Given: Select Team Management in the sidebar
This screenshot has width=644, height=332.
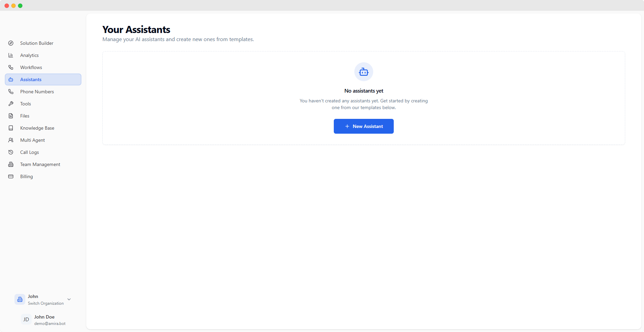Looking at the screenshot, I should [x=40, y=164].
